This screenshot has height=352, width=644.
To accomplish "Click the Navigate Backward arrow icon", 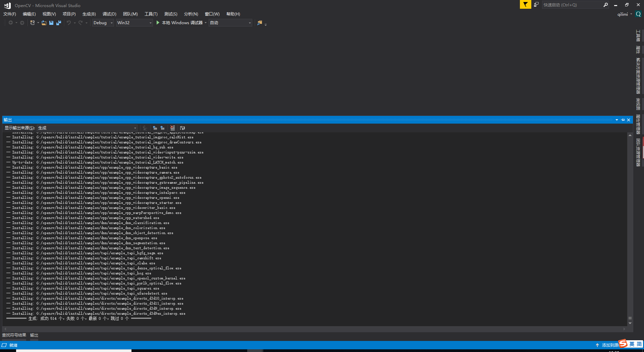I will 11,23.
